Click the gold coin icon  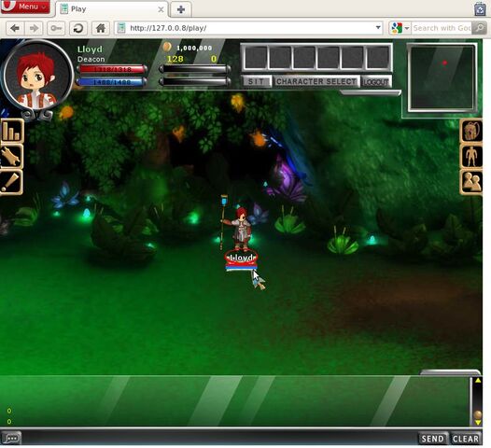point(167,47)
